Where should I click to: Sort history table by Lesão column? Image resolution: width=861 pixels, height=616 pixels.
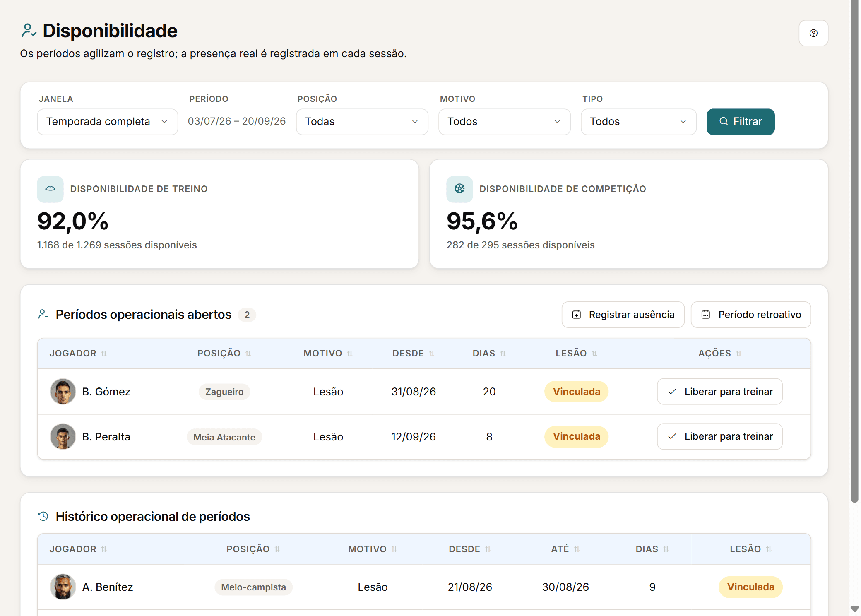point(750,549)
